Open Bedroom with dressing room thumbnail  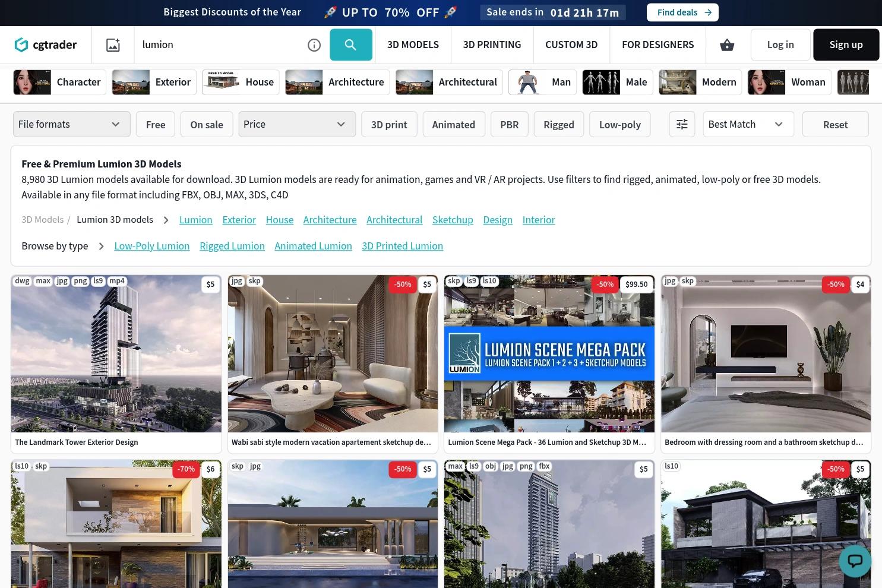click(766, 353)
